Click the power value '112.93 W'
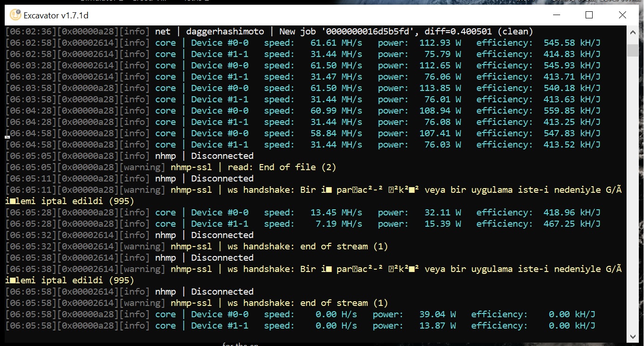 (440, 43)
